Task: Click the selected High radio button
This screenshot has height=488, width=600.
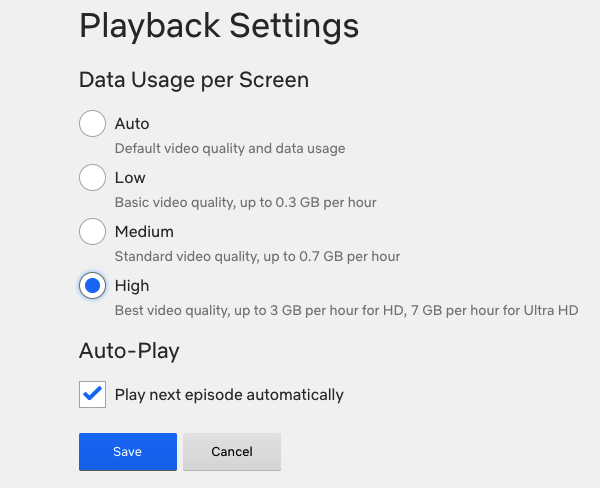Action: 92,286
